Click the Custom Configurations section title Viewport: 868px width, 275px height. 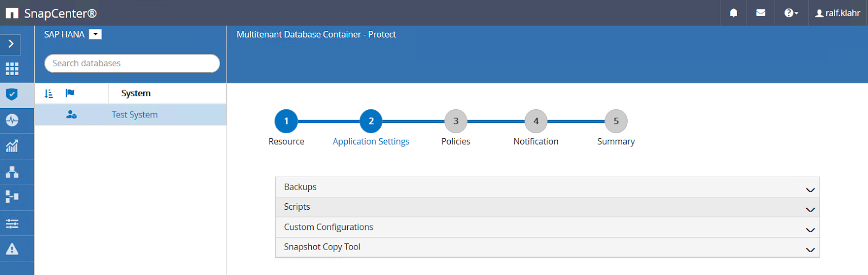click(329, 227)
